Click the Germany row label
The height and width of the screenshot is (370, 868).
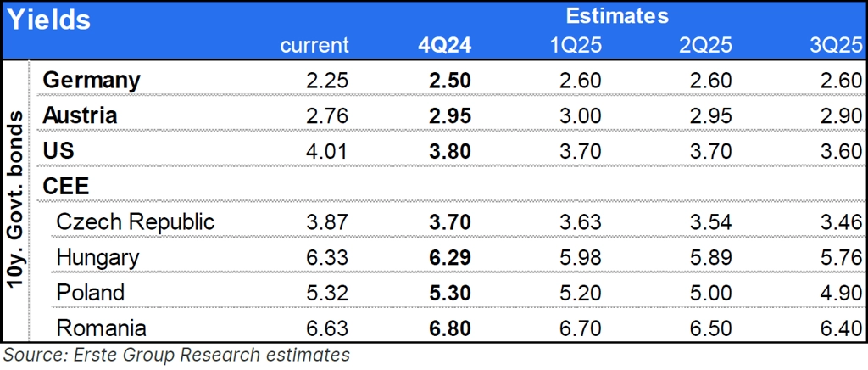click(x=91, y=81)
